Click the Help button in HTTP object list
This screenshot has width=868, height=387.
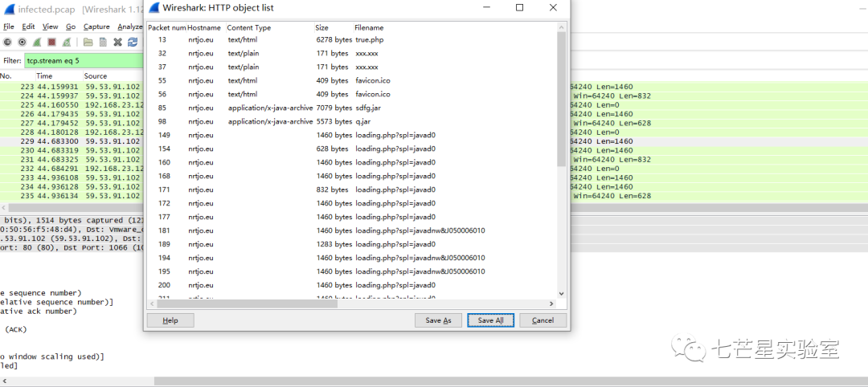tap(170, 320)
